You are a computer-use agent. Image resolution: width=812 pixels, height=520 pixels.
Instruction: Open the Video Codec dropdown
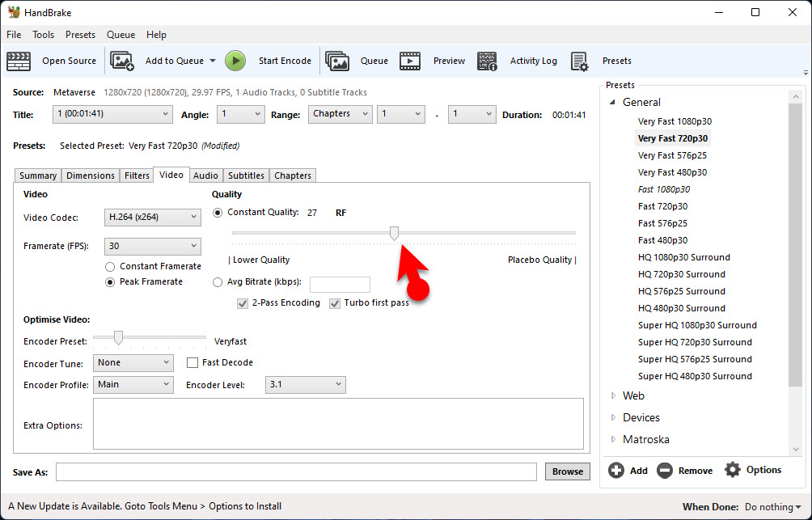[153, 218]
